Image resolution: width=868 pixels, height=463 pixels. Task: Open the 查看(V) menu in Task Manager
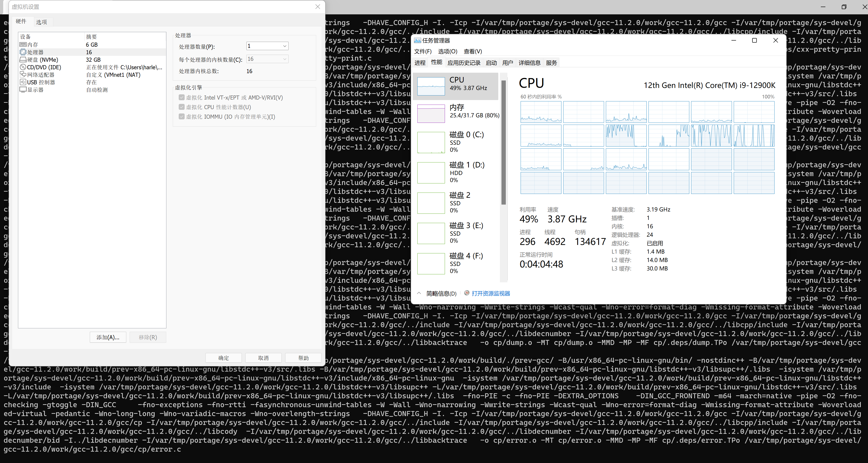pyautogui.click(x=473, y=51)
